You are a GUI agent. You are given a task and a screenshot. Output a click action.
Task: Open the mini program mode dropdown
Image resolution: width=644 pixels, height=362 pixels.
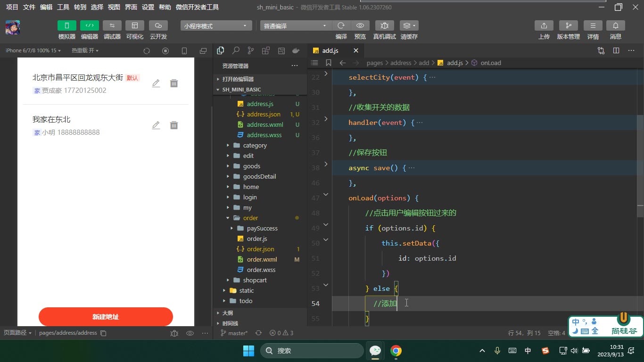tap(216, 26)
